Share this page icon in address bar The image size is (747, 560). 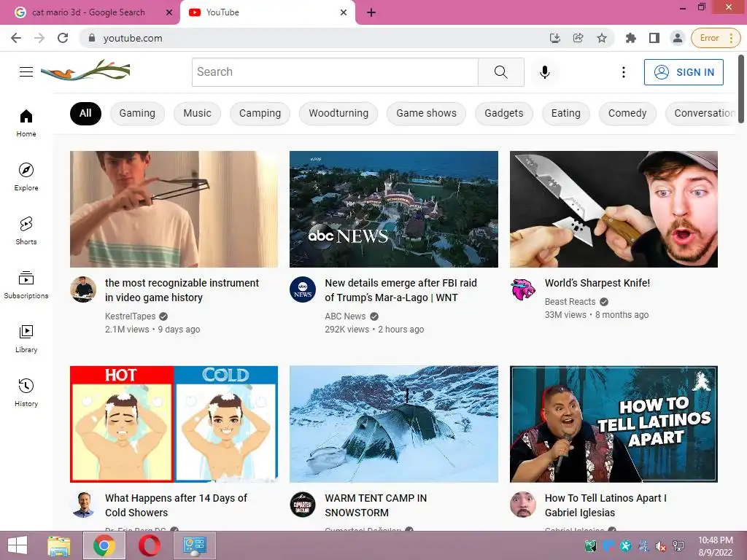(x=578, y=38)
